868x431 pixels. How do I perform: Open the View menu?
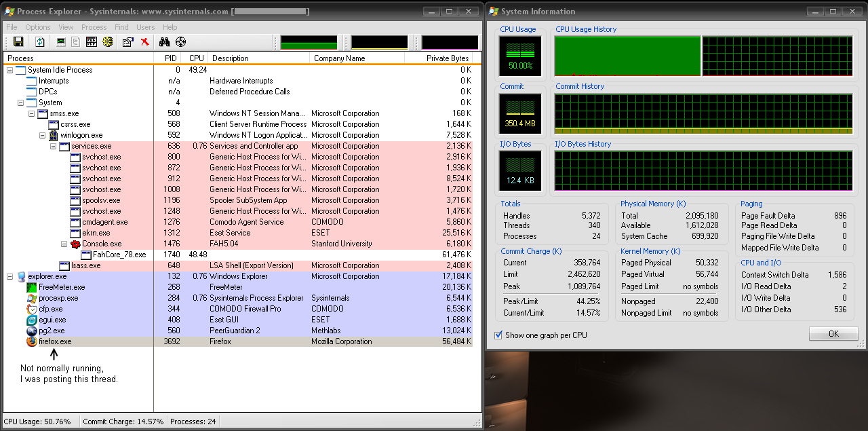(66, 27)
